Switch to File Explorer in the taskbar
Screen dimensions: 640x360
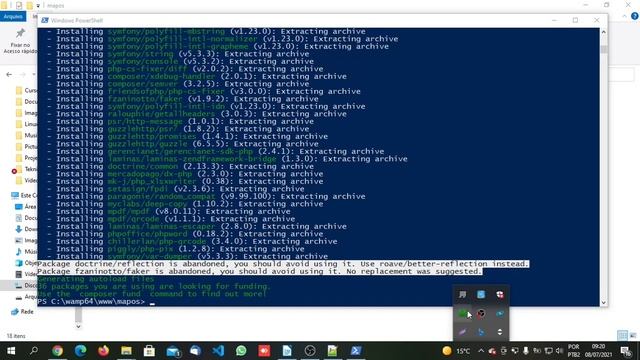coord(126,351)
